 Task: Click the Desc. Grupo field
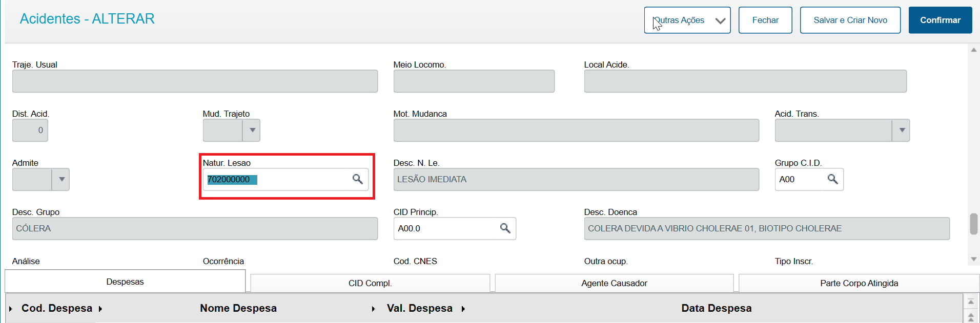click(x=195, y=228)
